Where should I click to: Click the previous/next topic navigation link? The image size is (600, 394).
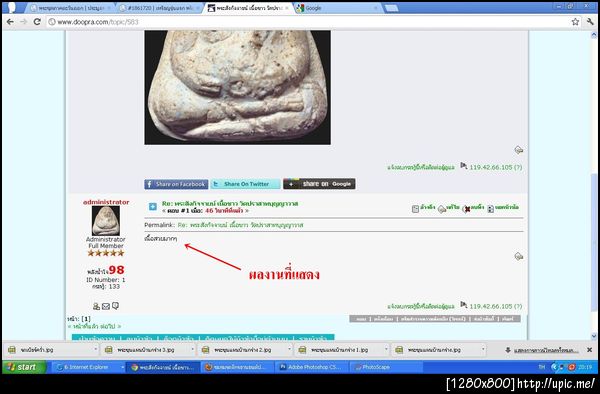click(x=94, y=326)
